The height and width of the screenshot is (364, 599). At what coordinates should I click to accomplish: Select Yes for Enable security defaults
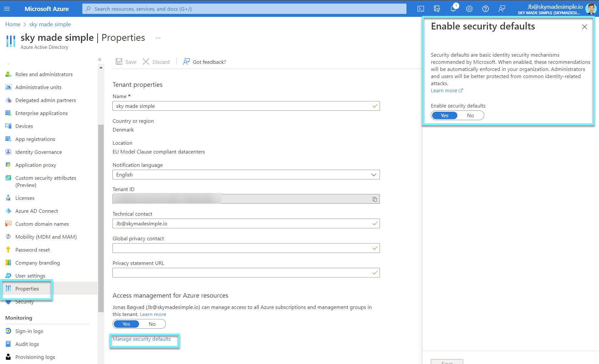pyautogui.click(x=444, y=115)
